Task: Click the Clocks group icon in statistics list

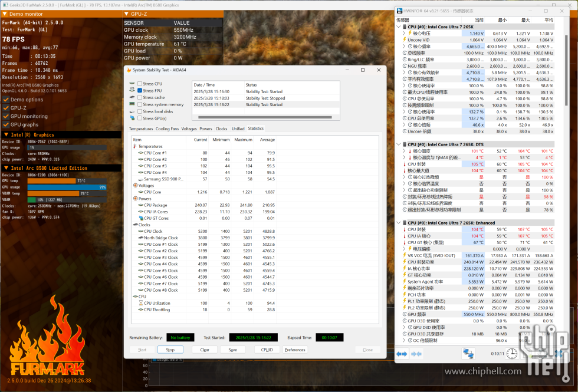Action: pos(135,225)
